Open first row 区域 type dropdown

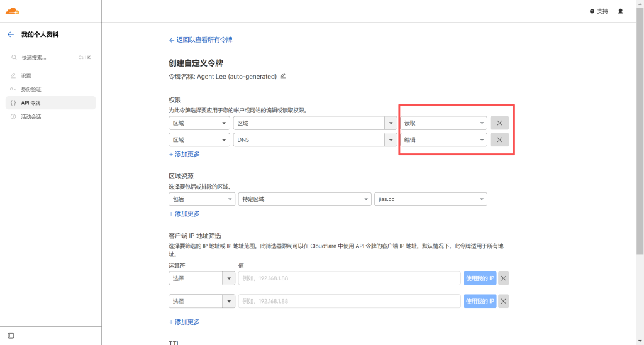[199, 123]
